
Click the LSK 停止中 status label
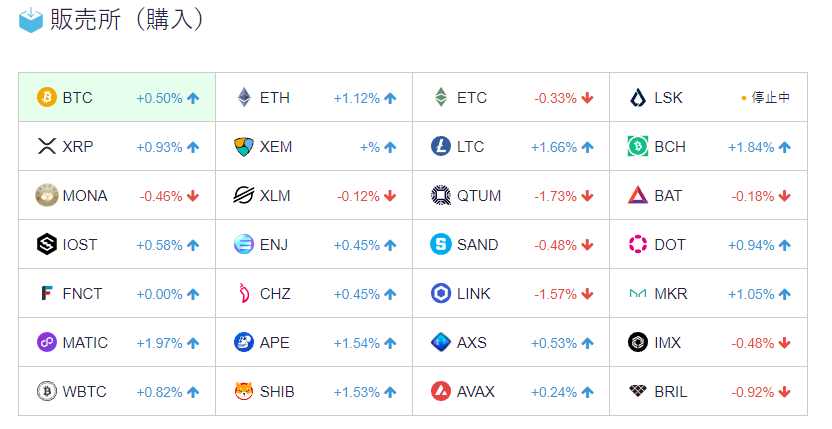tap(770, 98)
